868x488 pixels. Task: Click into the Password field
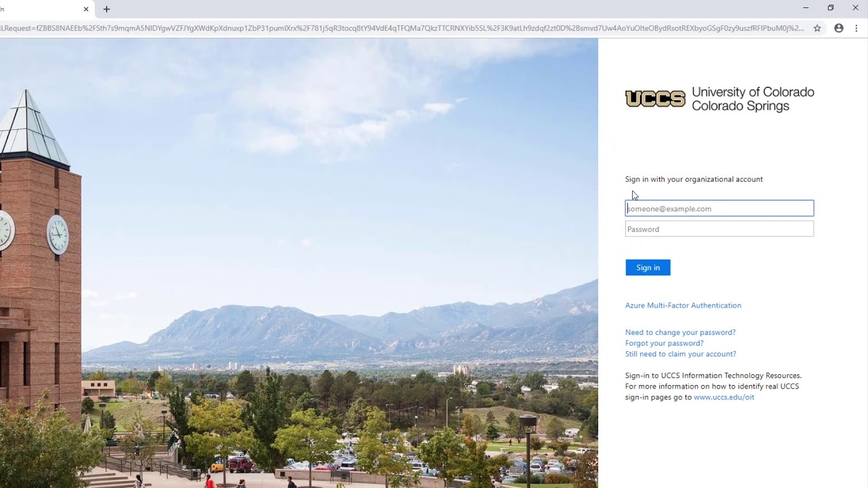tap(719, 229)
